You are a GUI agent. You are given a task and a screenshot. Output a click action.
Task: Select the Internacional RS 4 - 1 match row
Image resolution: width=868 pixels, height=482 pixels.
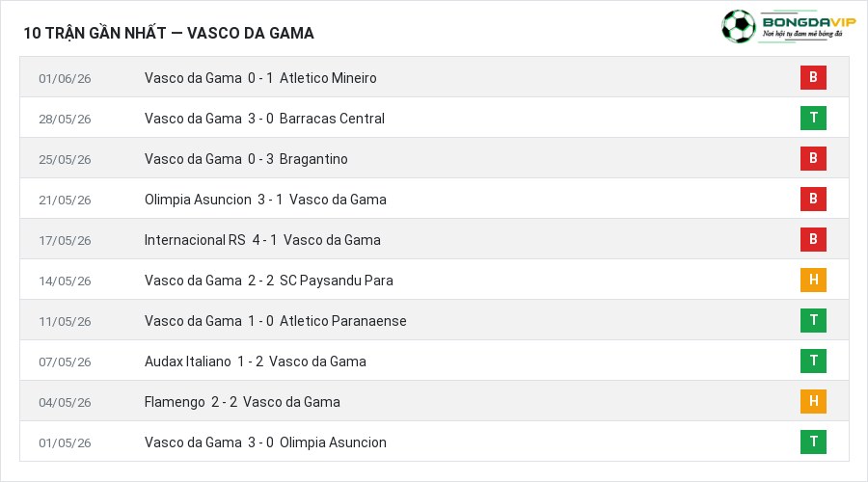pyautogui.click(x=434, y=239)
